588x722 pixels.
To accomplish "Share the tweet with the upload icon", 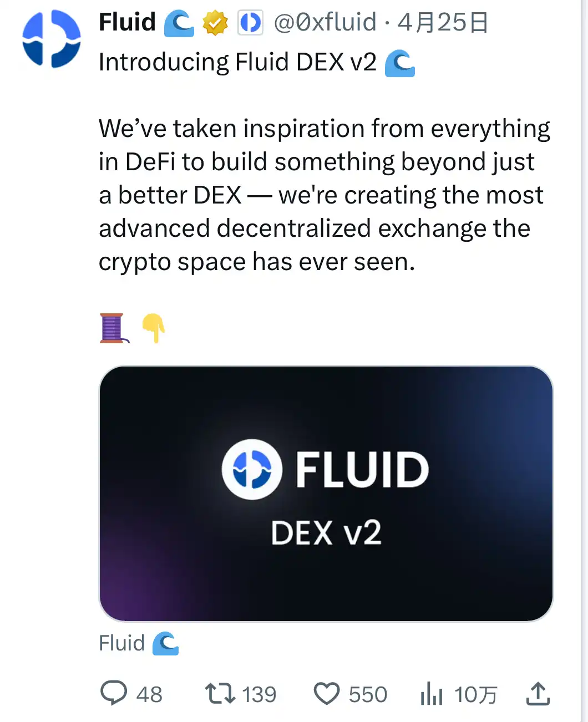I will (538, 693).
